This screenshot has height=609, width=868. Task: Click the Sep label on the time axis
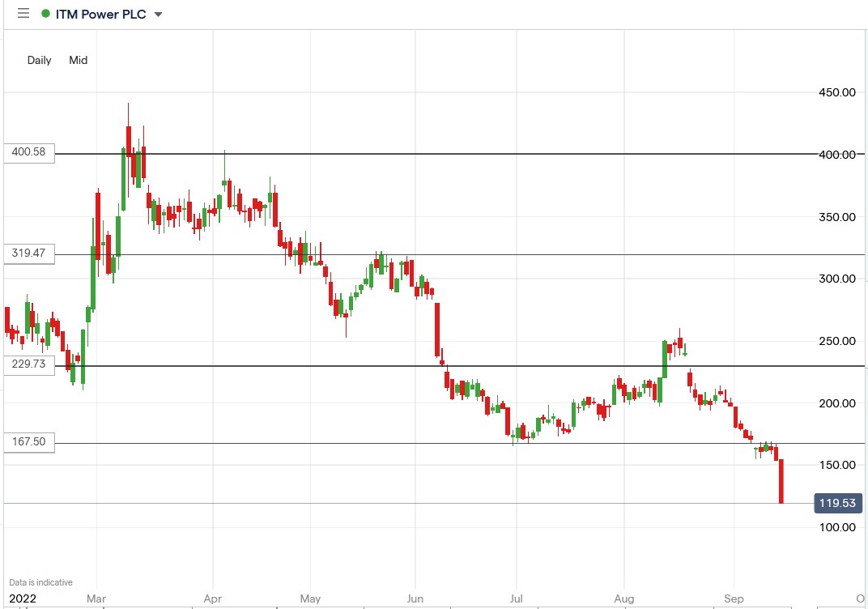(734, 598)
